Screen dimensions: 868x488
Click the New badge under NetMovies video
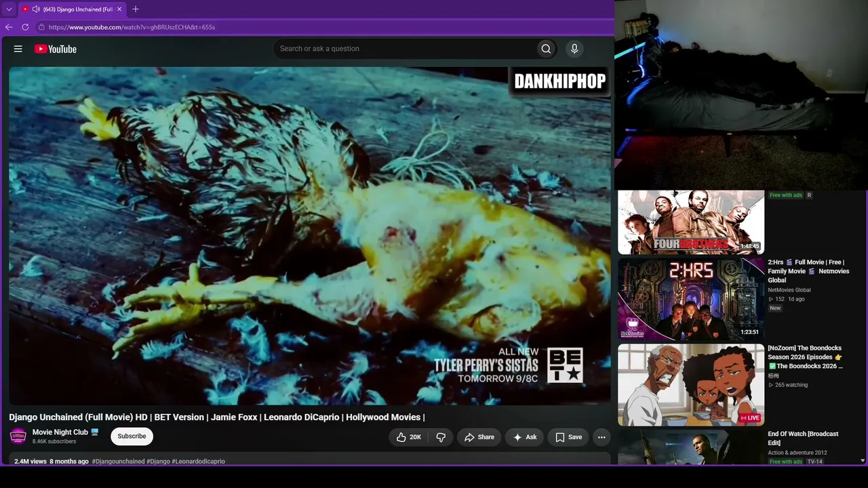point(775,308)
